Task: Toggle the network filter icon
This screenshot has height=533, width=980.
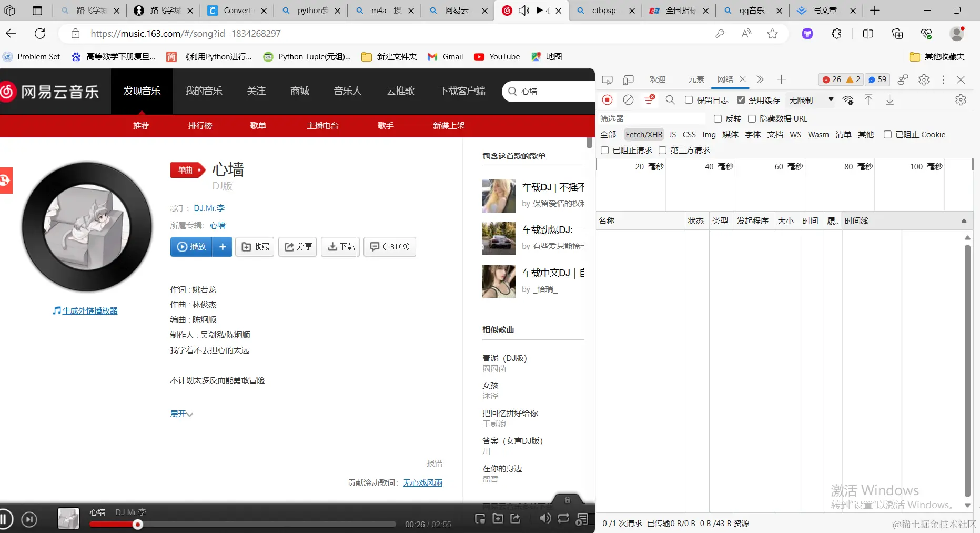Action: pyautogui.click(x=650, y=99)
